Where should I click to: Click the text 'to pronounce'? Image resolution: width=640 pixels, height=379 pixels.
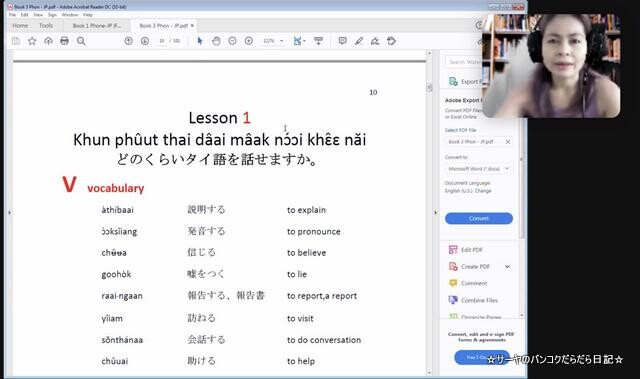(313, 232)
